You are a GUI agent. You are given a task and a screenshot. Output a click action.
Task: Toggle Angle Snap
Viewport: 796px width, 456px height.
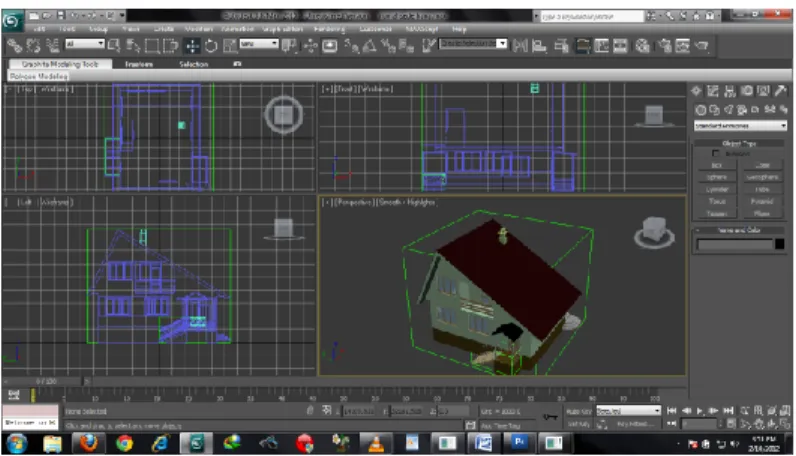coord(370,46)
